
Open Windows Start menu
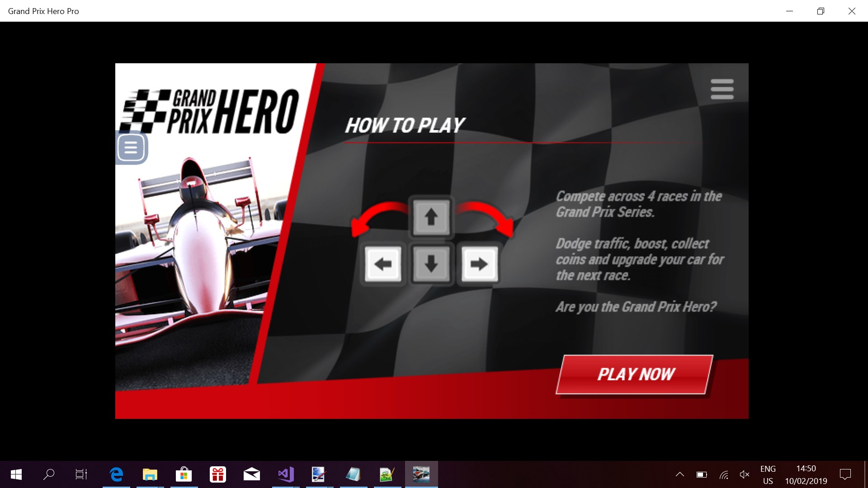pyautogui.click(x=16, y=474)
